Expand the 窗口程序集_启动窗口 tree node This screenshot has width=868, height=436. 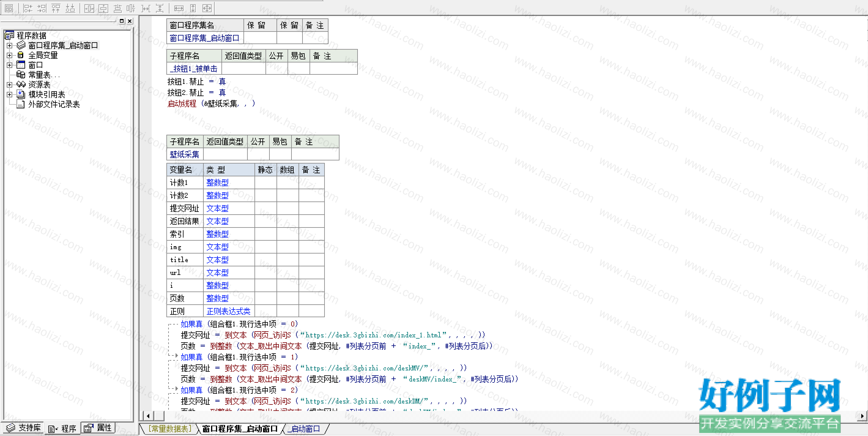(x=9, y=45)
